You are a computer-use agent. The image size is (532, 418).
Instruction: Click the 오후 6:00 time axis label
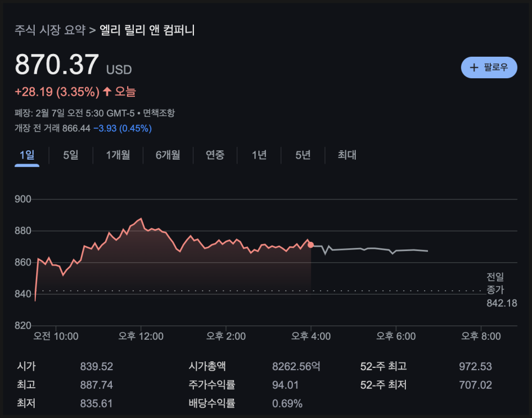(396, 336)
